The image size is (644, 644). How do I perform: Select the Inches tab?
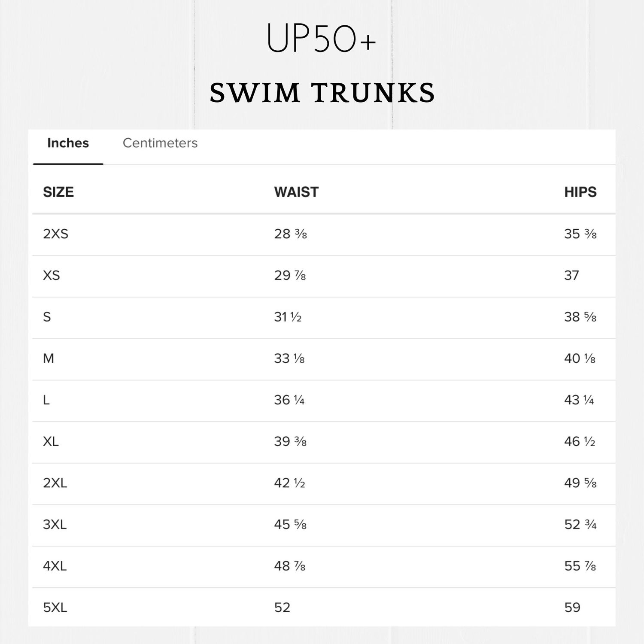click(x=68, y=143)
